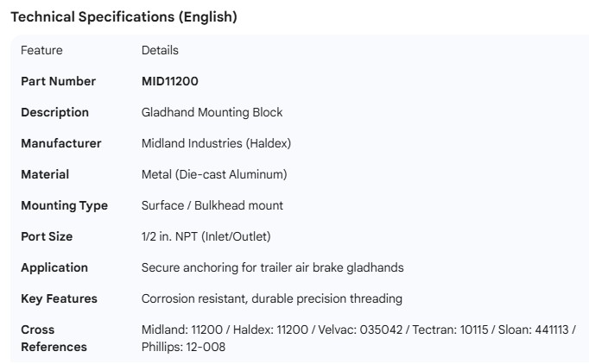Screen dimensions: 589x364
Task: Select the Part Number row label
Action: [57, 82]
